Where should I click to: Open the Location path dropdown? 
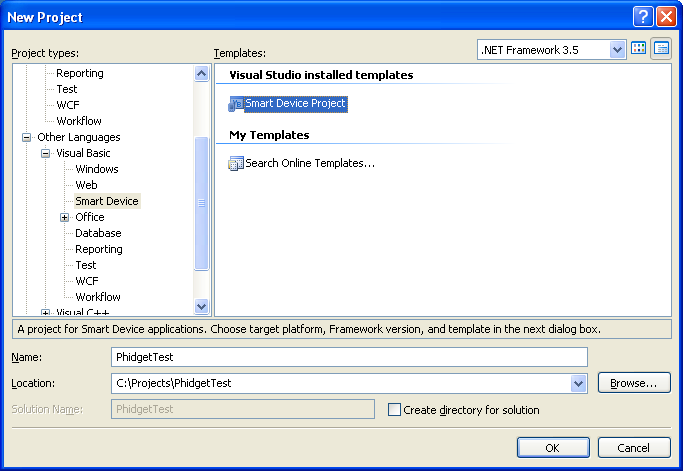coord(578,383)
